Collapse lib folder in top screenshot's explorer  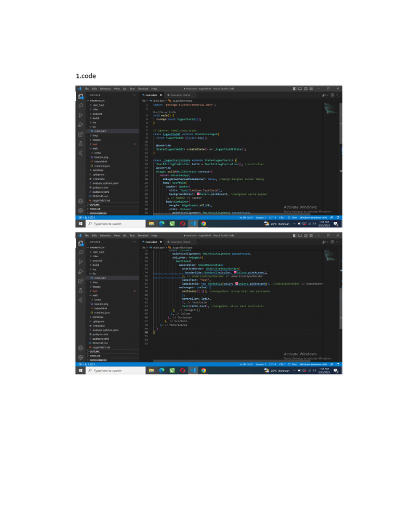pyautogui.click(x=94, y=127)
